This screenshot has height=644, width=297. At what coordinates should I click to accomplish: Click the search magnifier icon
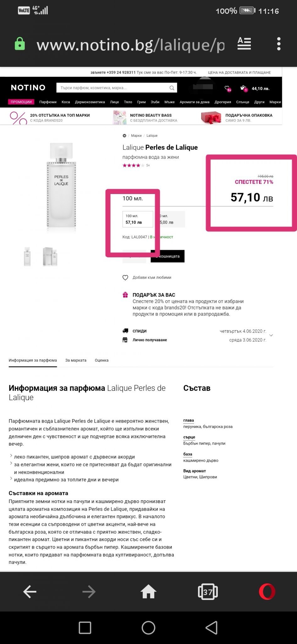[x=172, y=88]
